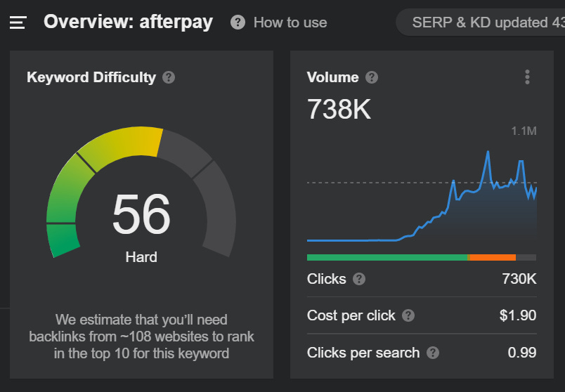
Task: Click the Volume help icon
Action: click(x=372, y=77)
